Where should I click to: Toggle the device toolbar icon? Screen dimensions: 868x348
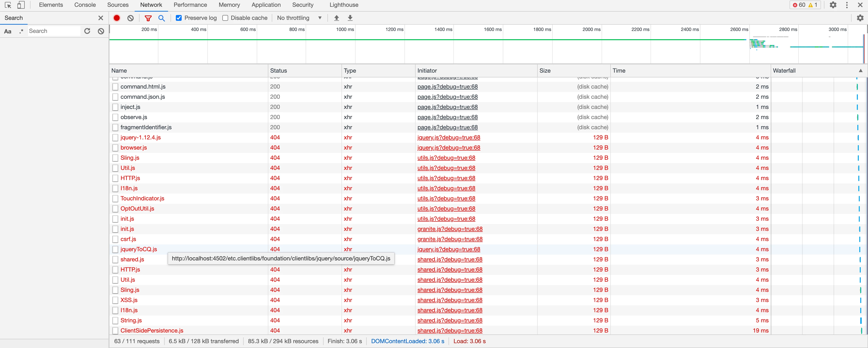click(21, 5)
